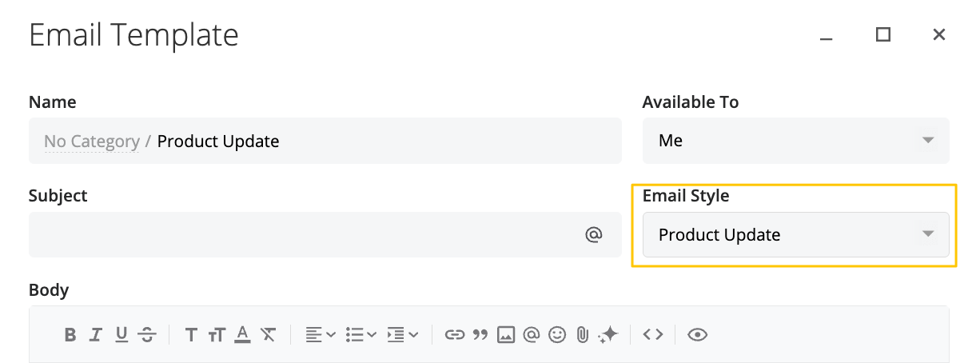The height and width of the screenshot is (363, 980).
Task: Toggle italic text formatting
Action: point(96,335)
